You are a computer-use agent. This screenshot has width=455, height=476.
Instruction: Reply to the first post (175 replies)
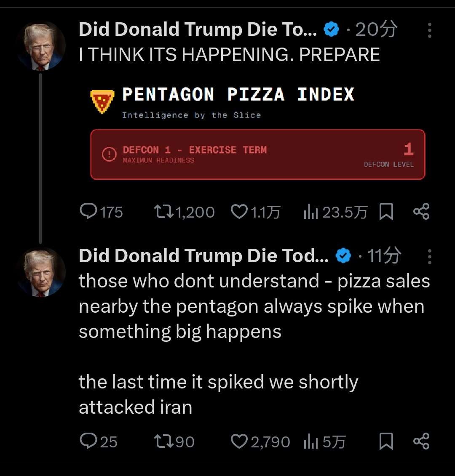click(88, 212)
